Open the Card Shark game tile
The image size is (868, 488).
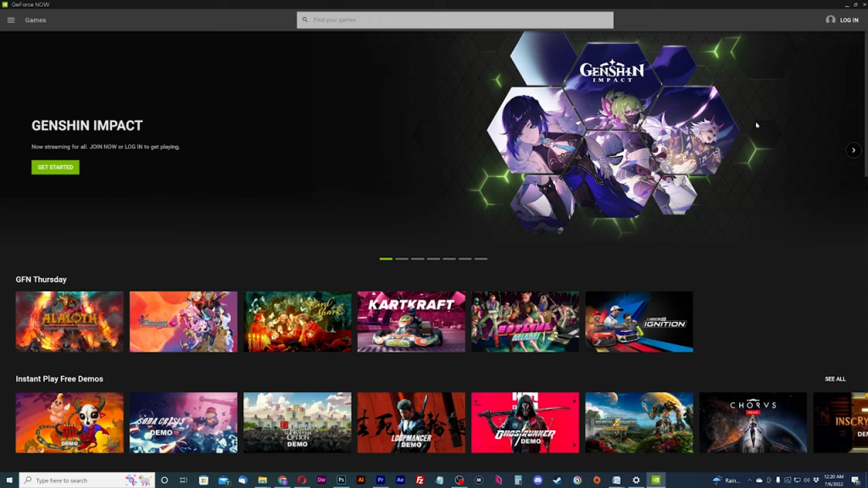click(x=298, y=321)
